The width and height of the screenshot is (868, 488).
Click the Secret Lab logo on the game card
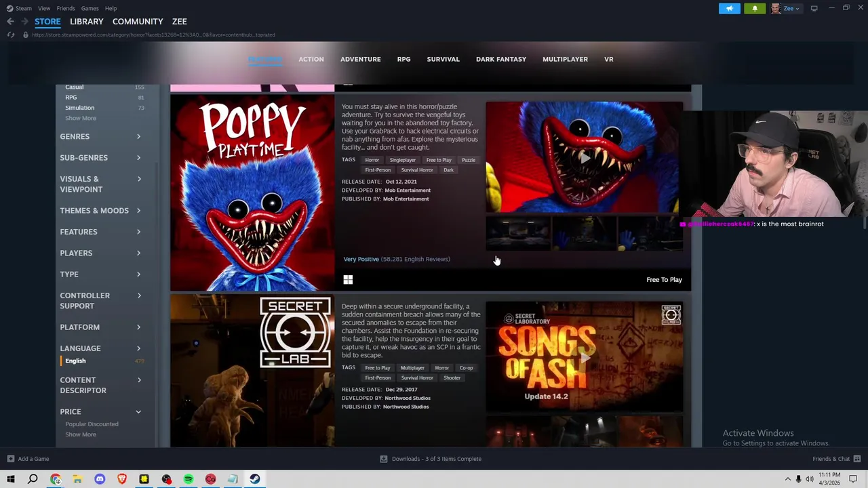pos(296,332)
